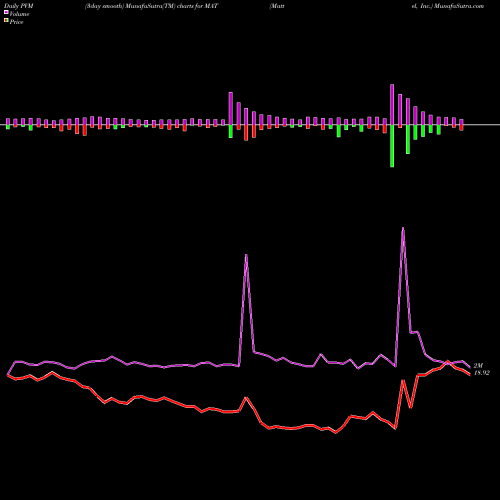The image size is (500, 500).
Task: Select the 'Volume' legend label
Action: (19, 14)
